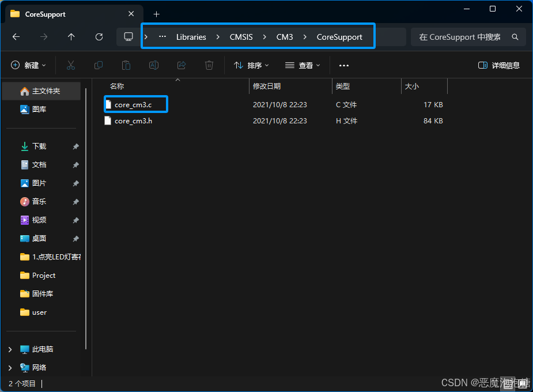Toggle the 详细信息 details pane
533x392 pixels.
[x=498, y=65]
